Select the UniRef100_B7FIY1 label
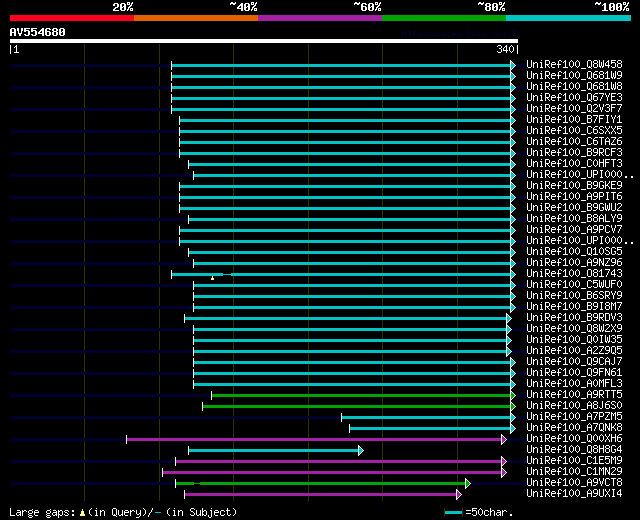The width and height of the screenshot is (640, 520). [x=574, y=119]
